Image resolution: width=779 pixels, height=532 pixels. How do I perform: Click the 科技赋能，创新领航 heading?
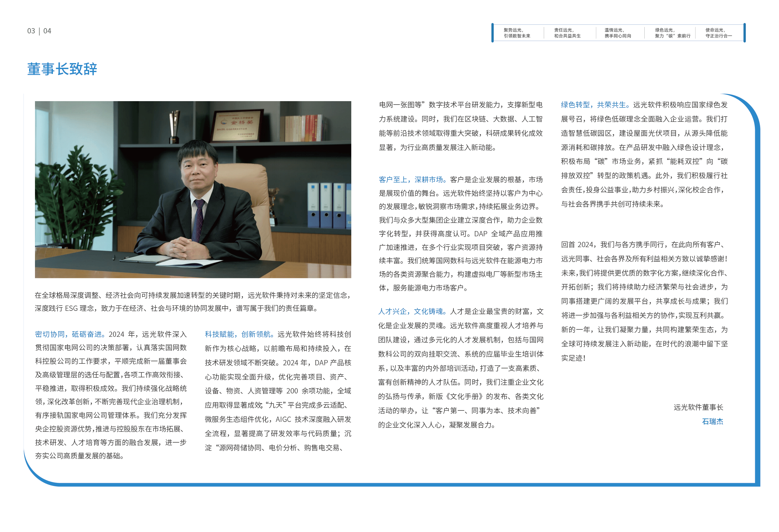pyautogui.click(x=239, y=334)
